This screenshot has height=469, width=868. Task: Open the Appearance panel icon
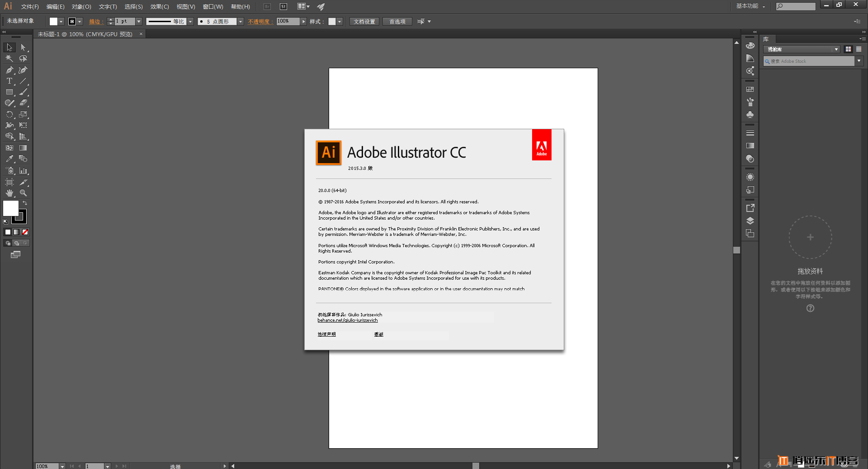click(750, 177)
